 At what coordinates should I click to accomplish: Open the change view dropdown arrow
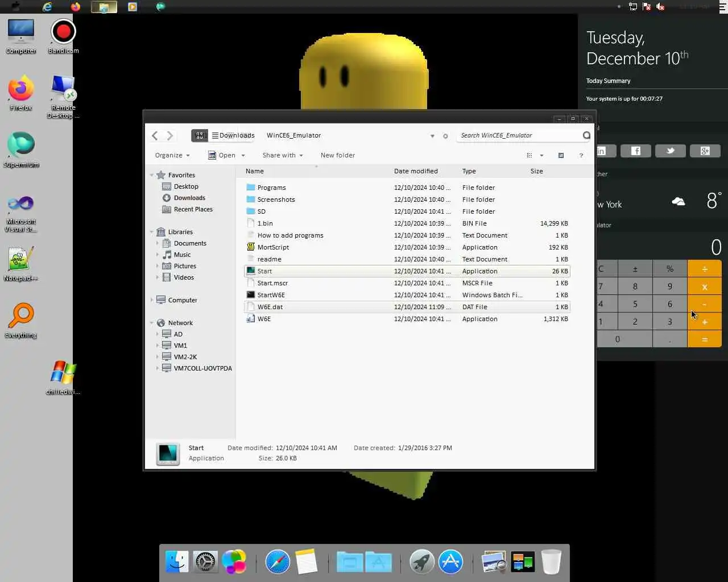tap(541, 155)
